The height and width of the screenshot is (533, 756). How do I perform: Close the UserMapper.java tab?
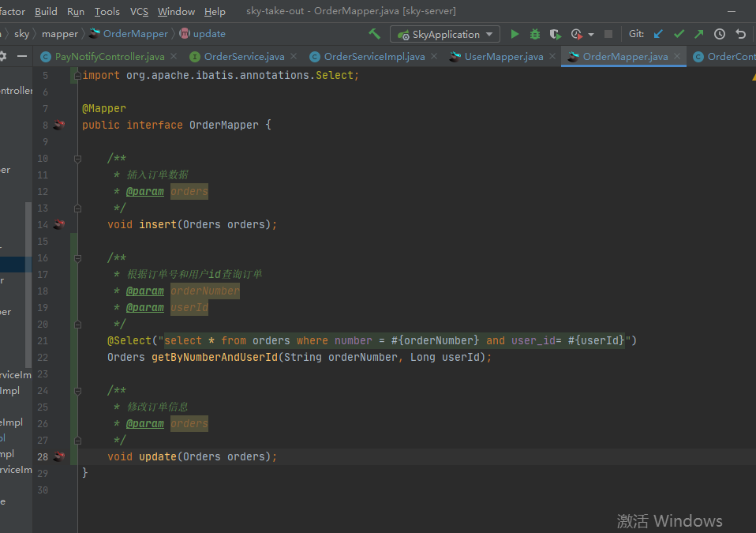click(x=552, y=56)
